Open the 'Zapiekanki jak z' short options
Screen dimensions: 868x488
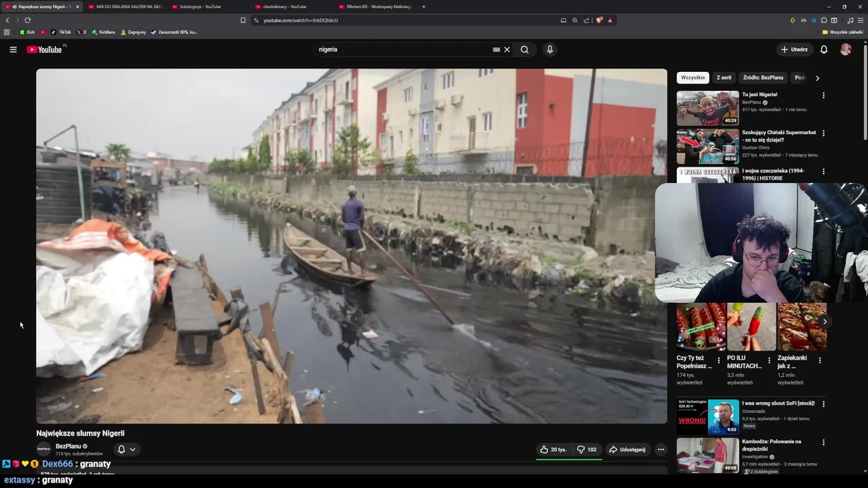point(820,361)
